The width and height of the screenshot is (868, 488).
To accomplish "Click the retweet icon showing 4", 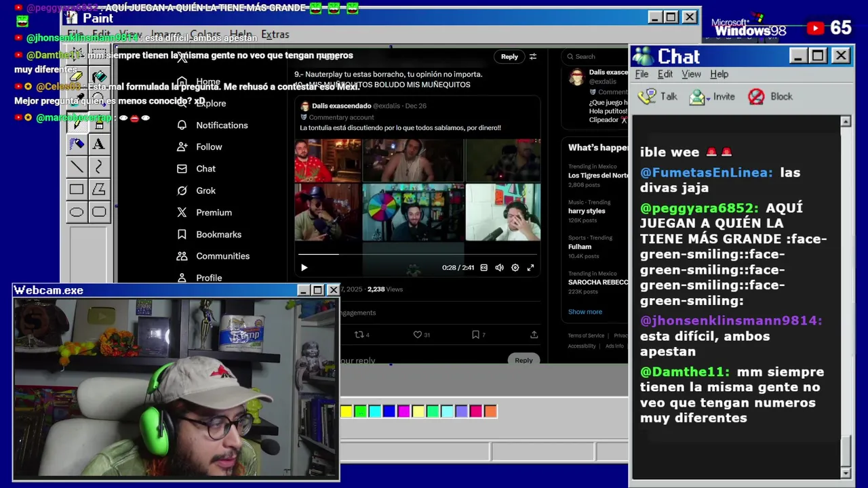I will tap(359, 334).
